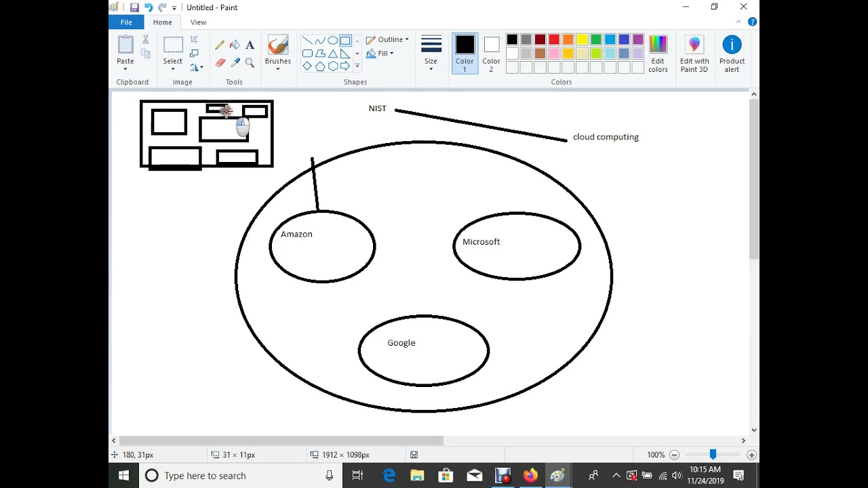This screenshot has width=868, height=488.
Task: Activate Color 1 foreground selector
Action: pyautogui.click(x=465, y=53)
